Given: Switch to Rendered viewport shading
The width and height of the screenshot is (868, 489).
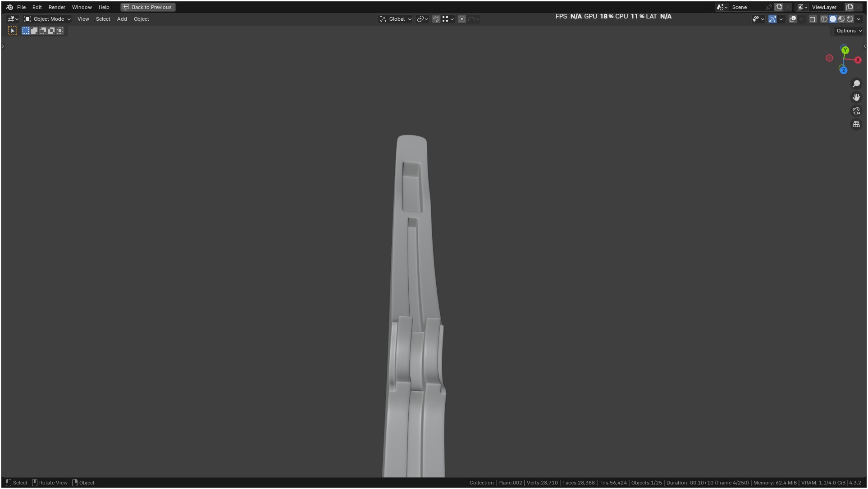Looking at the screenshot, I should pos(850,19).
